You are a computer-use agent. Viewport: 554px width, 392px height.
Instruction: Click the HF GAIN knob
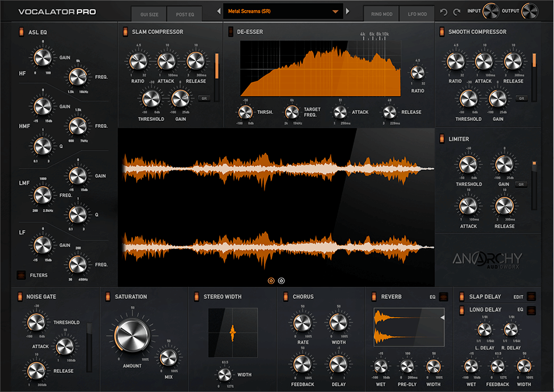tap(43, 57)
